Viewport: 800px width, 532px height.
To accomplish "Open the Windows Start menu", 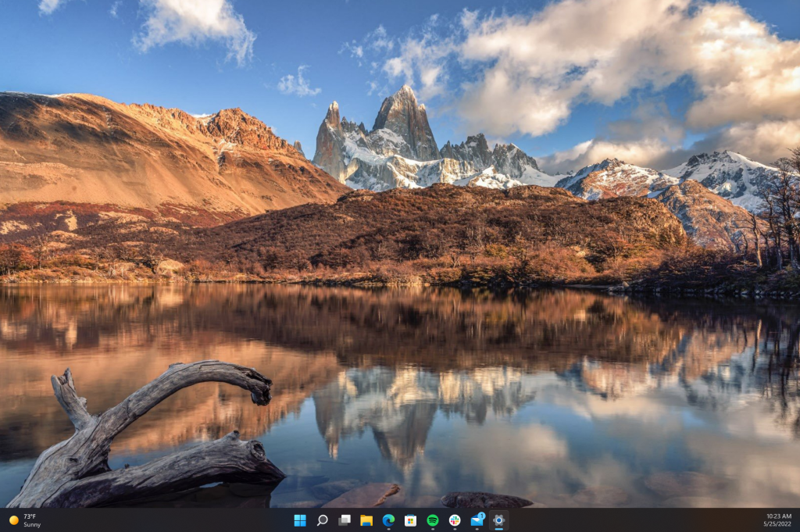I will (300, 520).
